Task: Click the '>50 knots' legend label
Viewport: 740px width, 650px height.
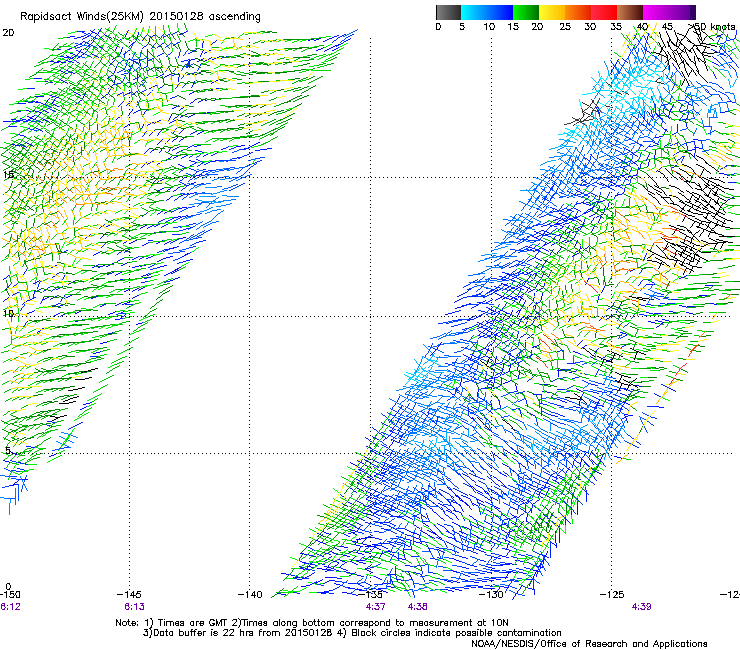Action: [711, 27]
